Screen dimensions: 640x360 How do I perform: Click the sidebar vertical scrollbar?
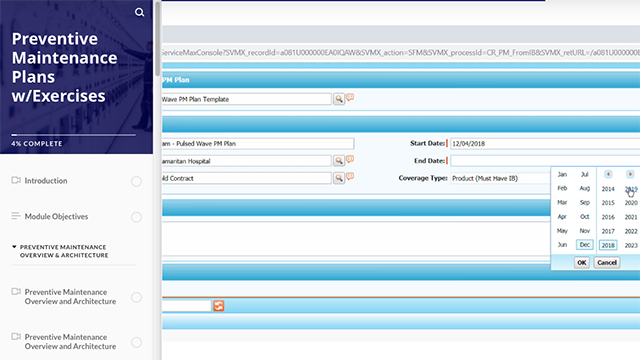(x=158, y=39)
